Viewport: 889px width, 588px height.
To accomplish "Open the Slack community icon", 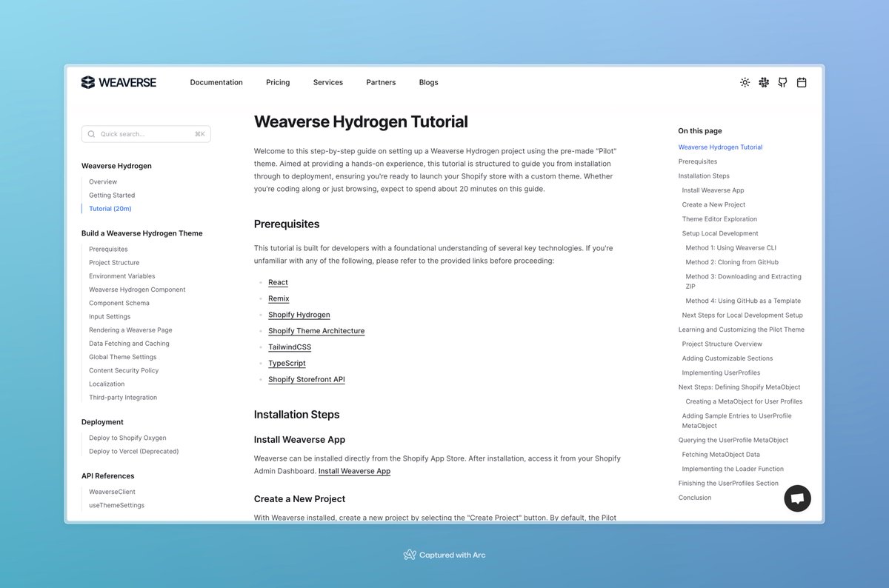I will [764, 82].
